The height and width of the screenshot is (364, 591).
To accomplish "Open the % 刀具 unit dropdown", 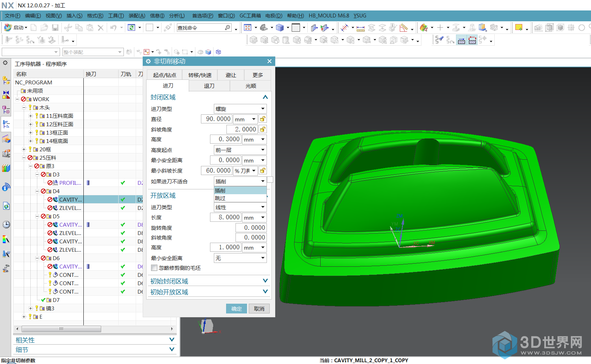I will tap(245, 171).
